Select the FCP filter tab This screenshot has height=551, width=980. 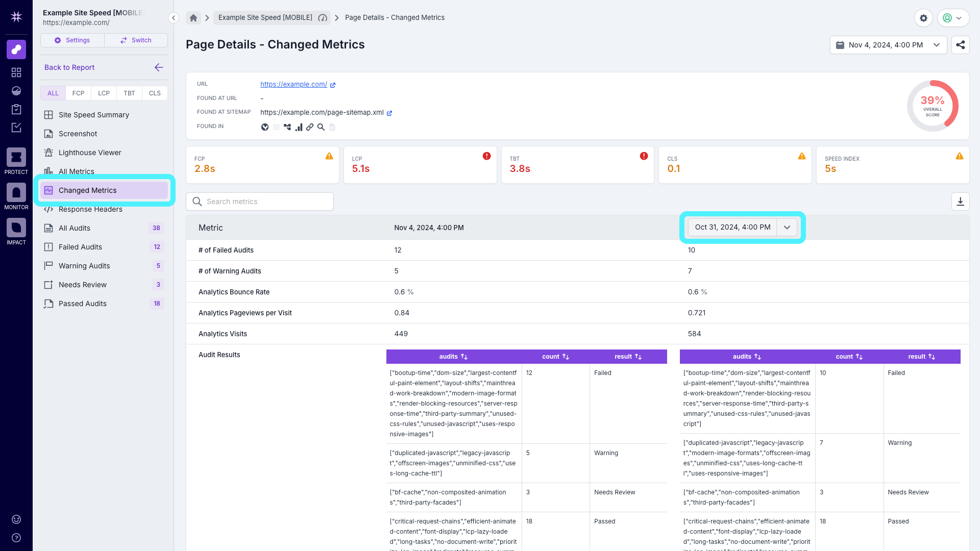(78, 93)
